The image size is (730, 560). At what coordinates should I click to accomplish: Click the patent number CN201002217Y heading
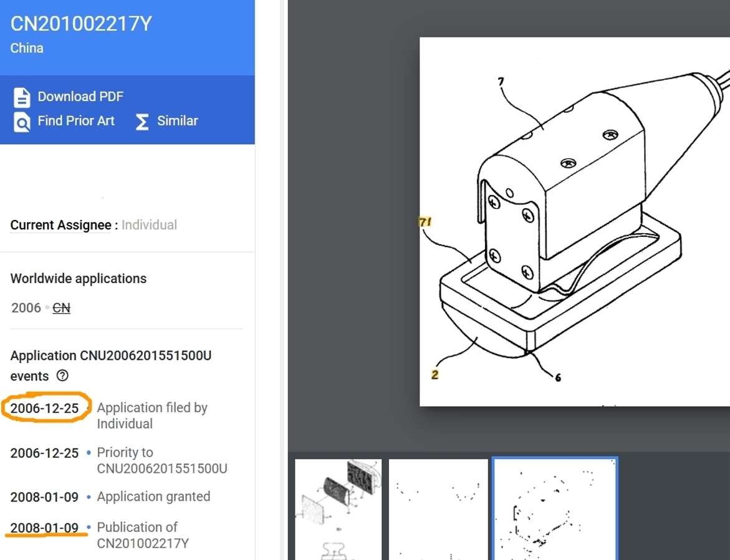coord(81,24)
